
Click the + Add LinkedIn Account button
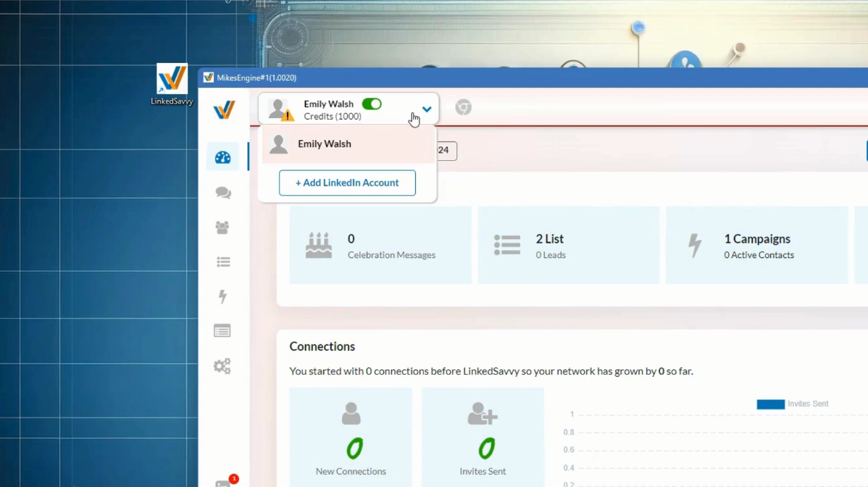347,183
